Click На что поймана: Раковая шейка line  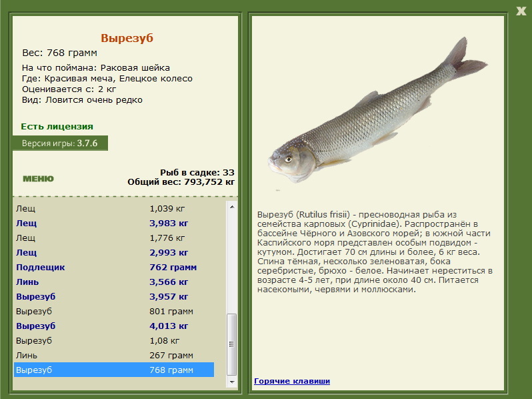[x=96, y=68]
